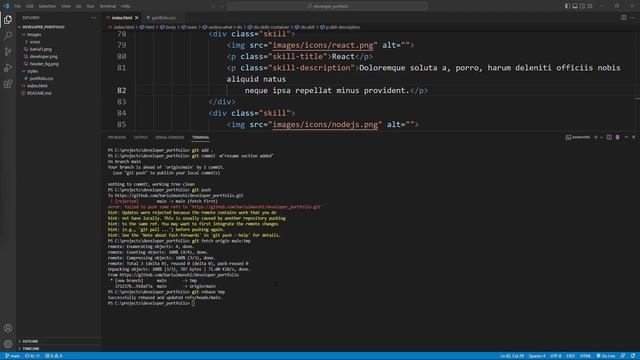Select the powershell terminal label

coord(578,138)
